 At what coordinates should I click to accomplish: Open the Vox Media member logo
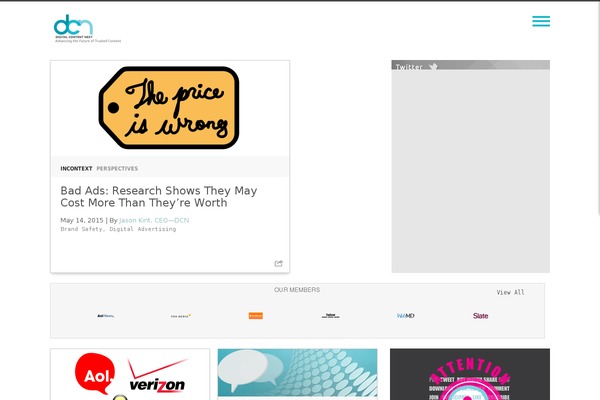[x=181, y=316]
